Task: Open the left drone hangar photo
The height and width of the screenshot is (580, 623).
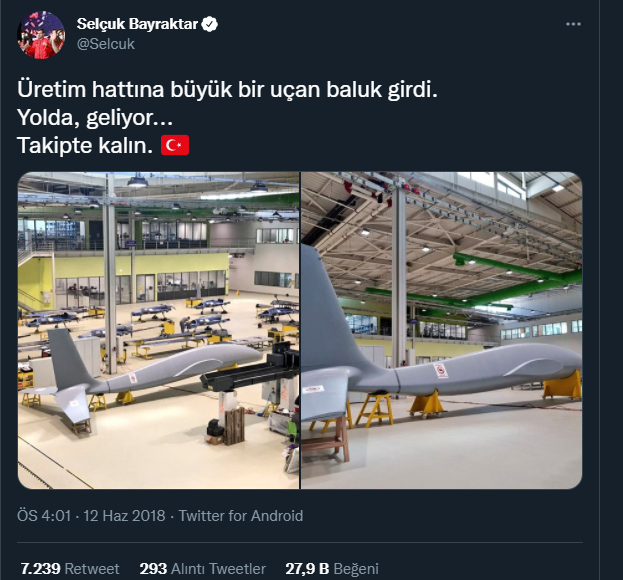Action: [x=159, y=331]
